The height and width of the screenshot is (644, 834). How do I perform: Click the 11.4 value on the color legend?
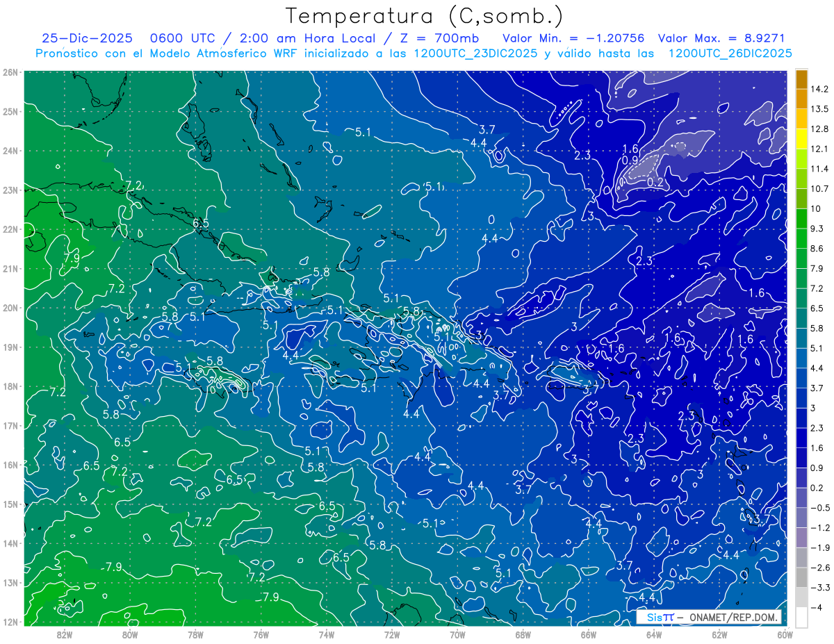[x=820, y=169]
